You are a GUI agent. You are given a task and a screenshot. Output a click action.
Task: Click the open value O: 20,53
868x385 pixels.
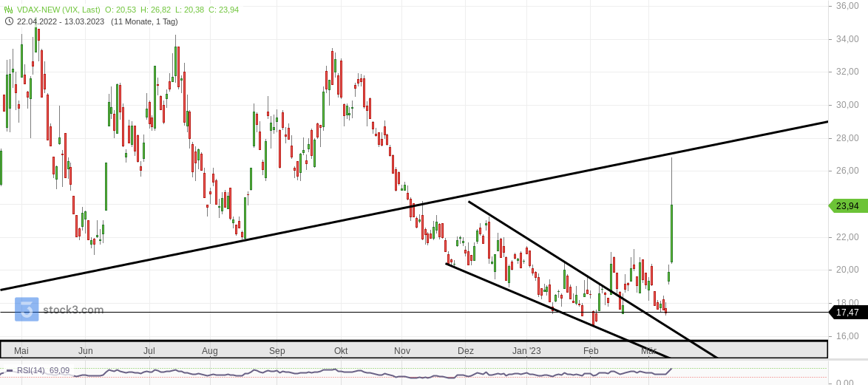click(122, 10)
